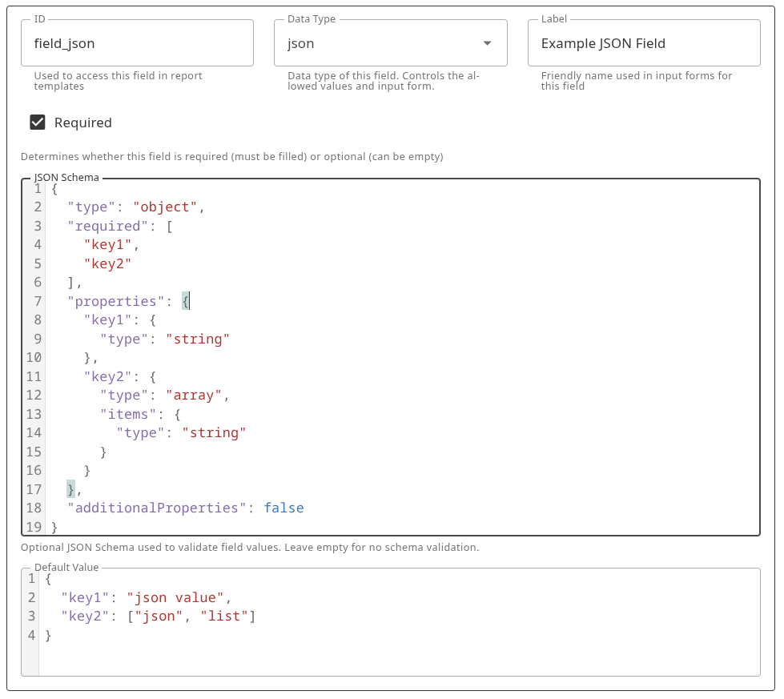Image resolution: width=784 pixels, height=699 pixels.
Task: Click the "additionalProperties" key on line 18
Action: pos(156,508)
